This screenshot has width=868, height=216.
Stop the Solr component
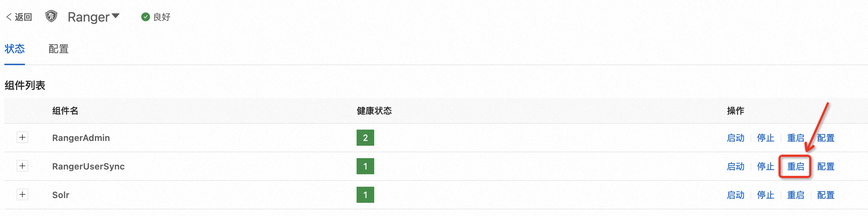point(766,195)
